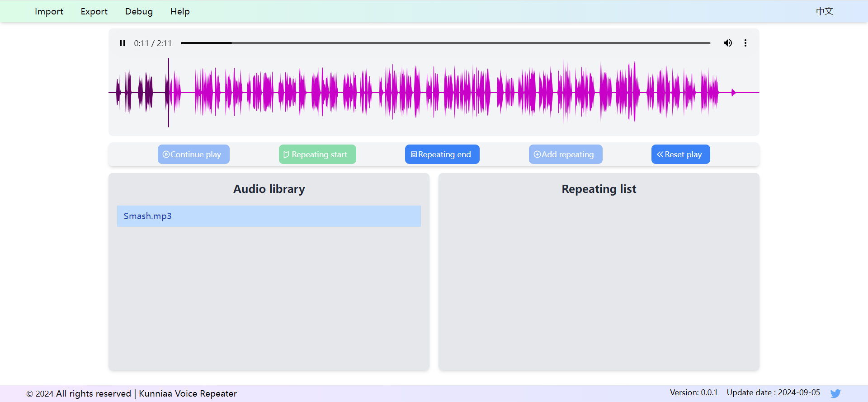This screenshot has width=868, height=402.
Task: Open the Twitter bird link in the footer
Action: [x=835, y=393]
